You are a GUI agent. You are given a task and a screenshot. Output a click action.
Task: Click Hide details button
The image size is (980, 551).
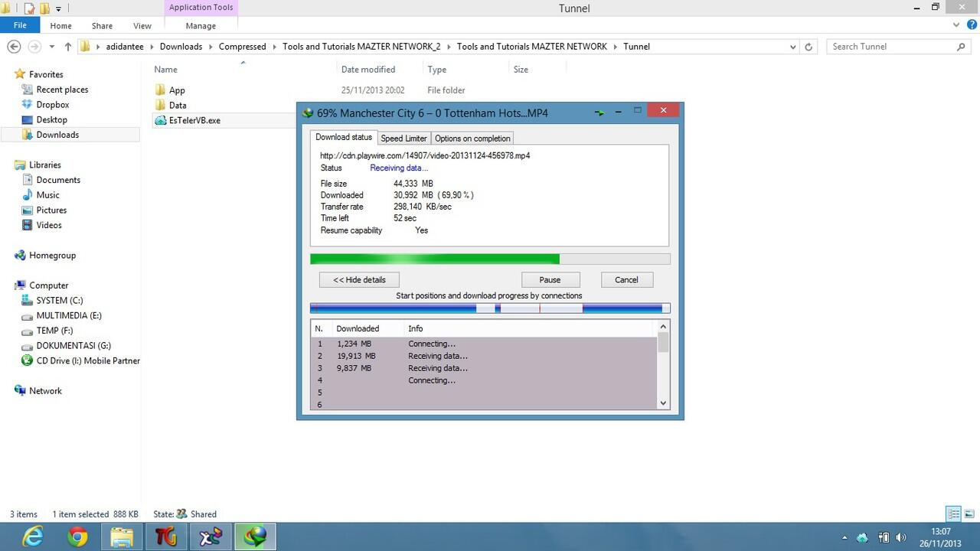[359, 279]
